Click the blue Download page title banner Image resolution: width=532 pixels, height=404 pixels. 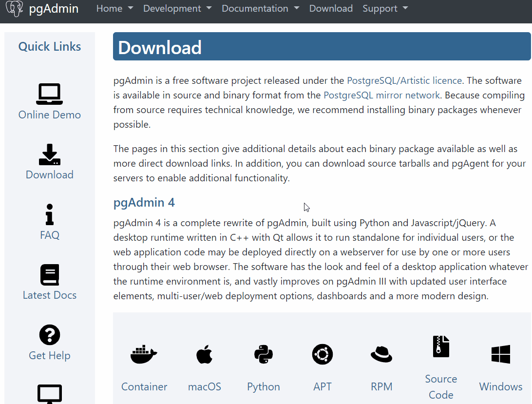[x=322, y=46]
